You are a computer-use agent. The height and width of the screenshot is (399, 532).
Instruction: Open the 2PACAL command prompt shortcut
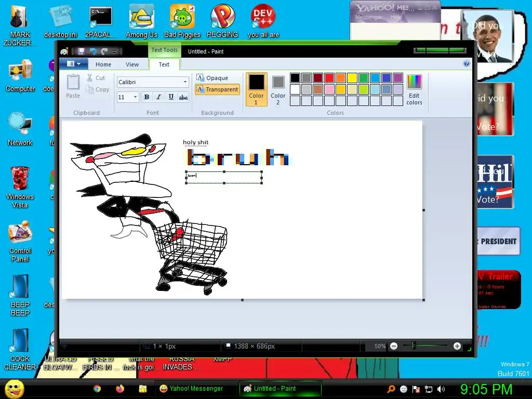[x=101, y=21]
